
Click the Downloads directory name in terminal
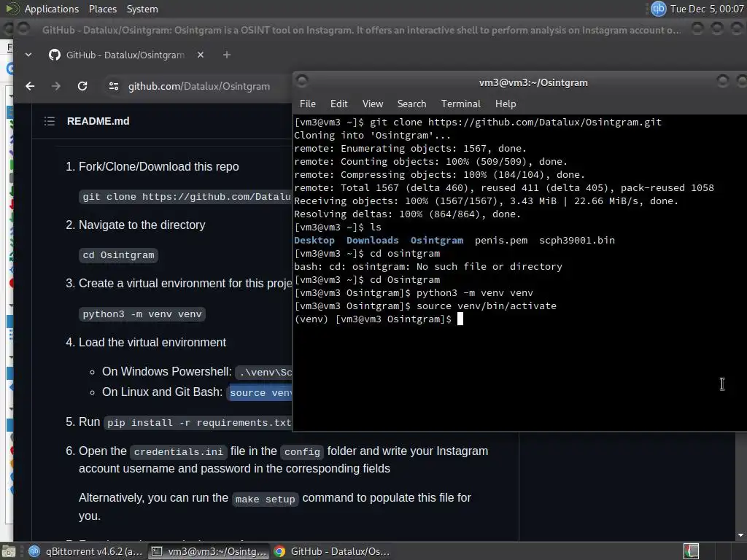373,241
